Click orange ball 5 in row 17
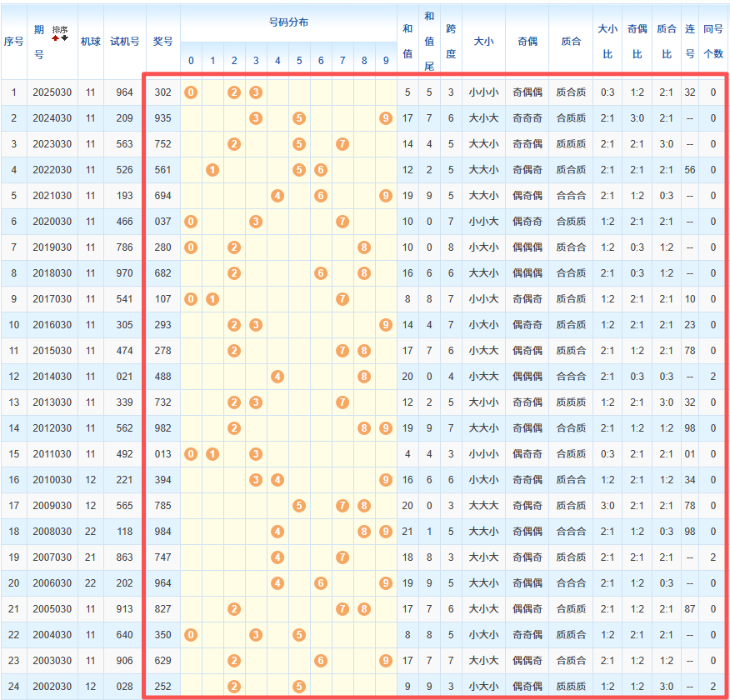 [299, 506]
